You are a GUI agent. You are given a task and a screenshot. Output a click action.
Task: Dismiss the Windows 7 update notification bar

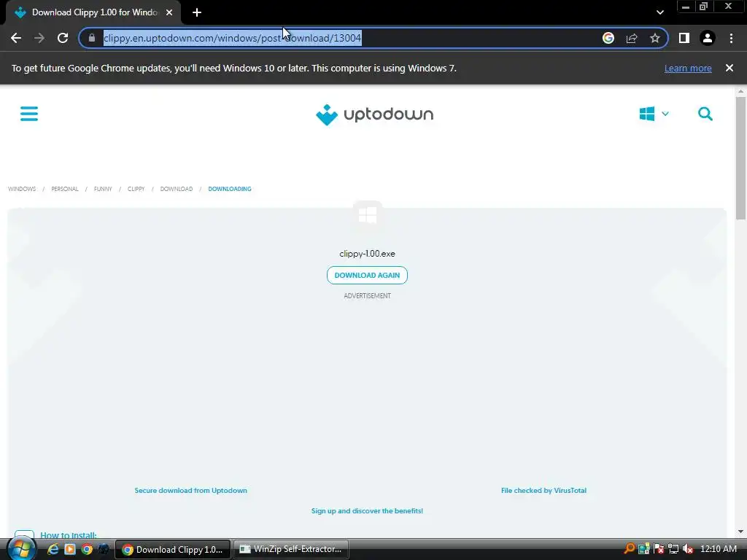pos(729,68)
